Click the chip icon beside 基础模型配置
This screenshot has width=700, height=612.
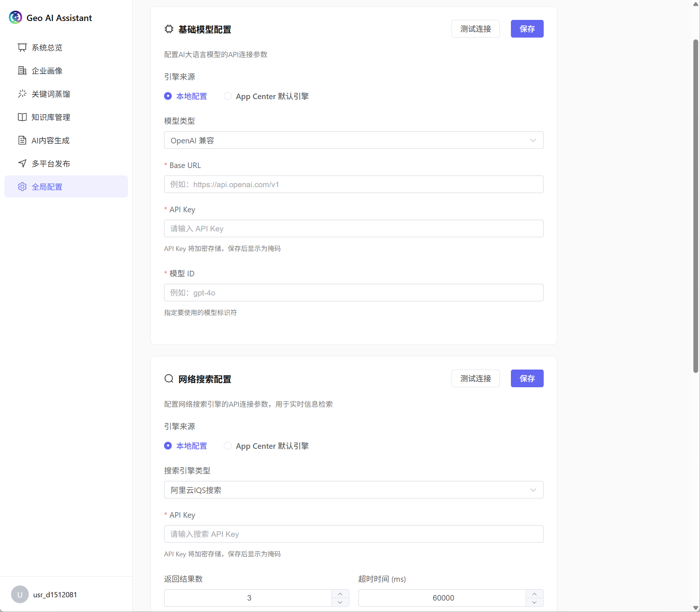pos(169,29)
